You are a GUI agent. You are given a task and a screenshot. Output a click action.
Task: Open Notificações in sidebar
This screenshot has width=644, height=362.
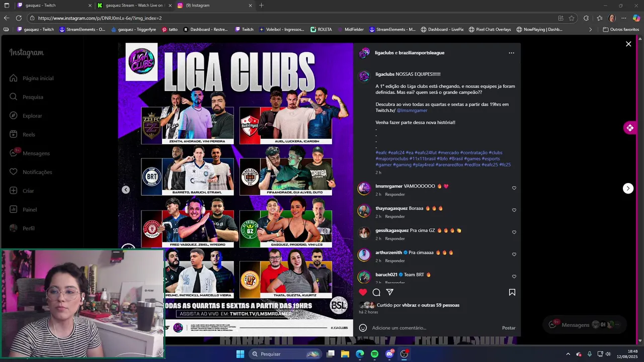[x=31, y=172]
